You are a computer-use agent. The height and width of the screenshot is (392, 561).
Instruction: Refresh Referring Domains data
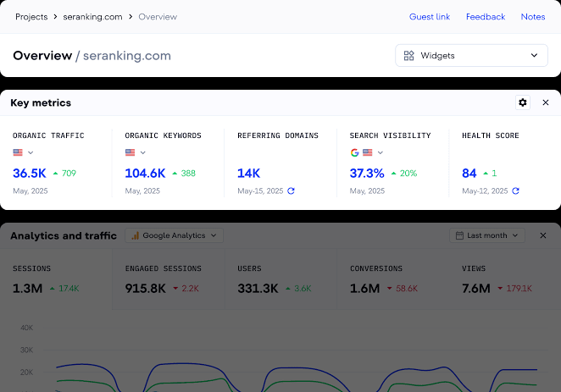pyautogui.click(x=291, y=190)
